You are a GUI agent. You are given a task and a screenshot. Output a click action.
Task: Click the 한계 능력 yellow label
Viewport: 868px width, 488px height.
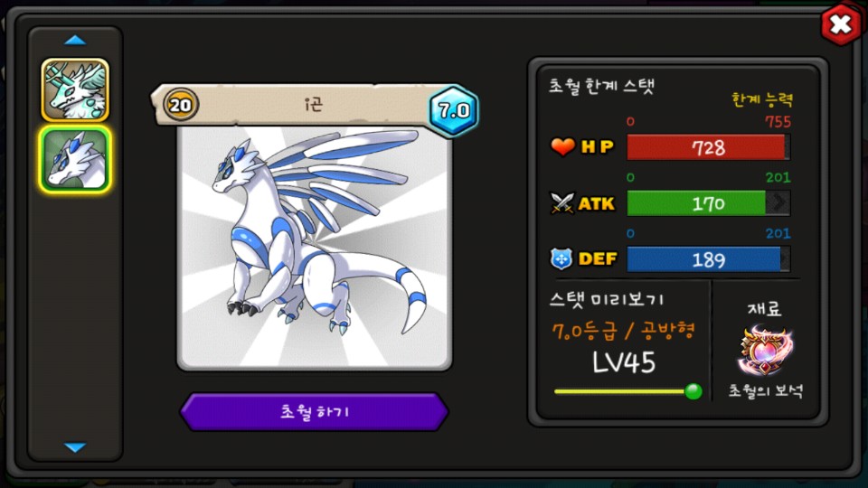pyautogui.click(x=761, y=99)
